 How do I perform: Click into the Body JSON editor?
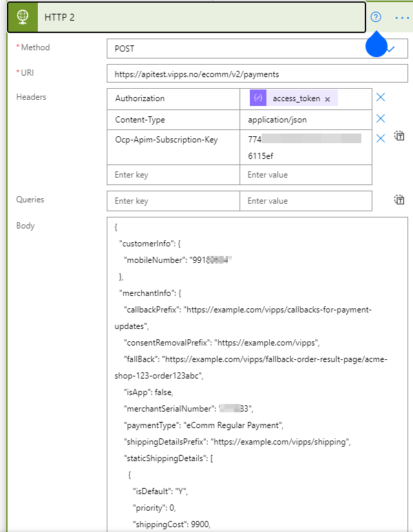coord(257,374)
